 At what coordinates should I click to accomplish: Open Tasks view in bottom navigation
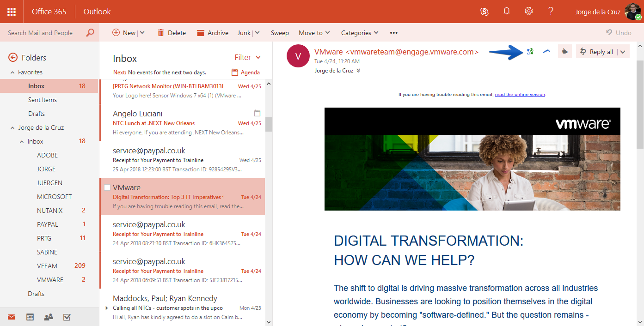pos(67,317)
